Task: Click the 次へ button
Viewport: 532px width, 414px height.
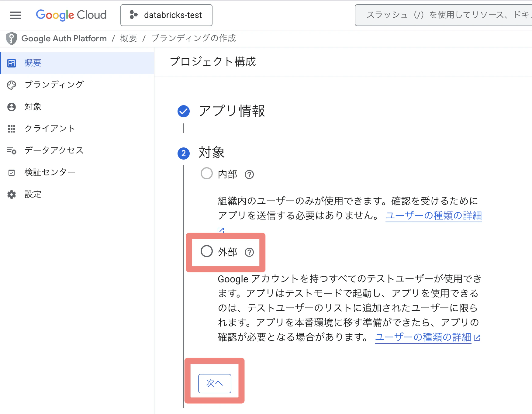Action: 215,383
